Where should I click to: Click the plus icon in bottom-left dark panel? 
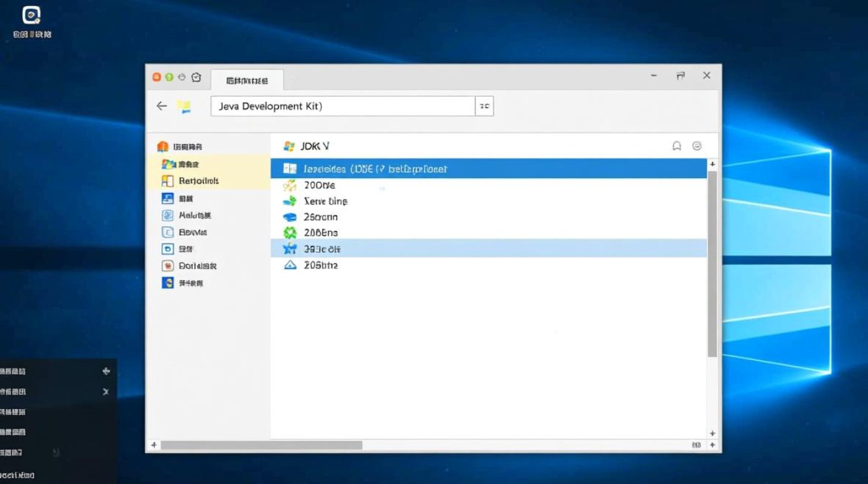(106, 371)
